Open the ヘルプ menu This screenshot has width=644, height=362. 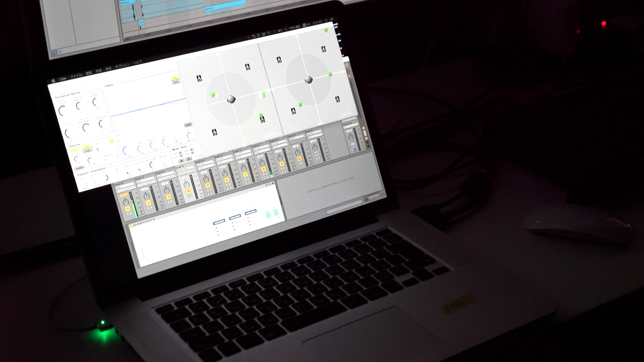(138, 62)
